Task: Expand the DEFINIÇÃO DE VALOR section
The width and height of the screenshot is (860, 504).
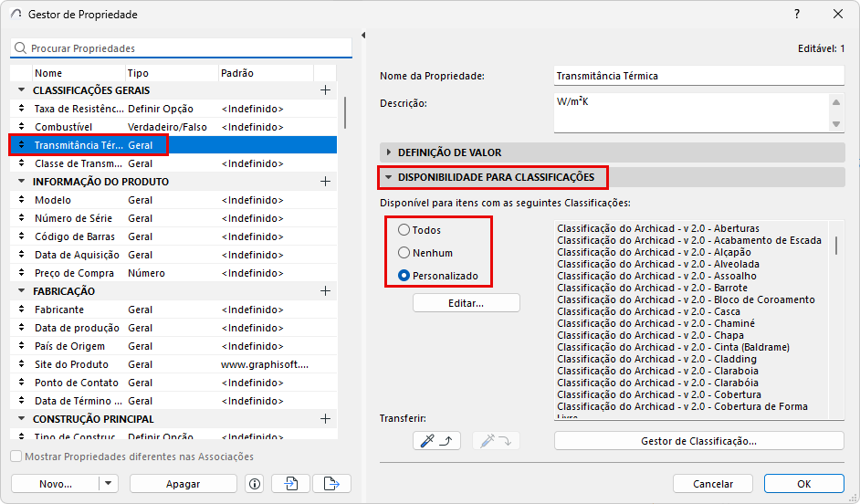Action: point(389,152)
